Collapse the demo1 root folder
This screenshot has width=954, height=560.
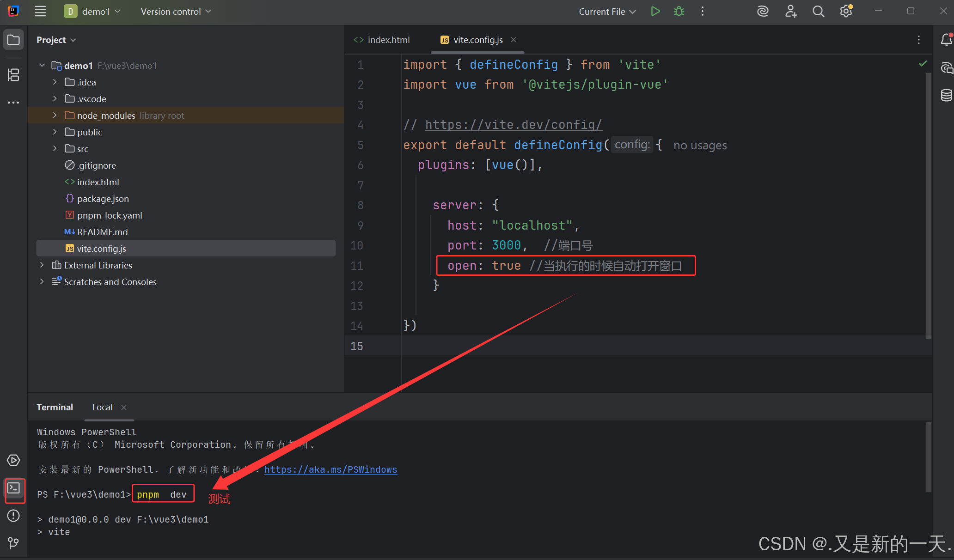click(42, 66)
